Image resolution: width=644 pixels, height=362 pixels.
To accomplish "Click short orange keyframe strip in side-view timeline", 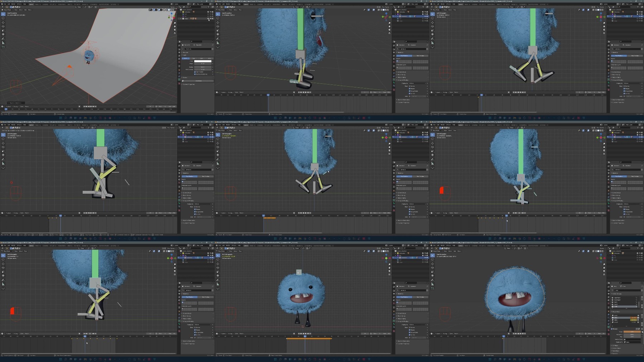I will pos(269,218).
